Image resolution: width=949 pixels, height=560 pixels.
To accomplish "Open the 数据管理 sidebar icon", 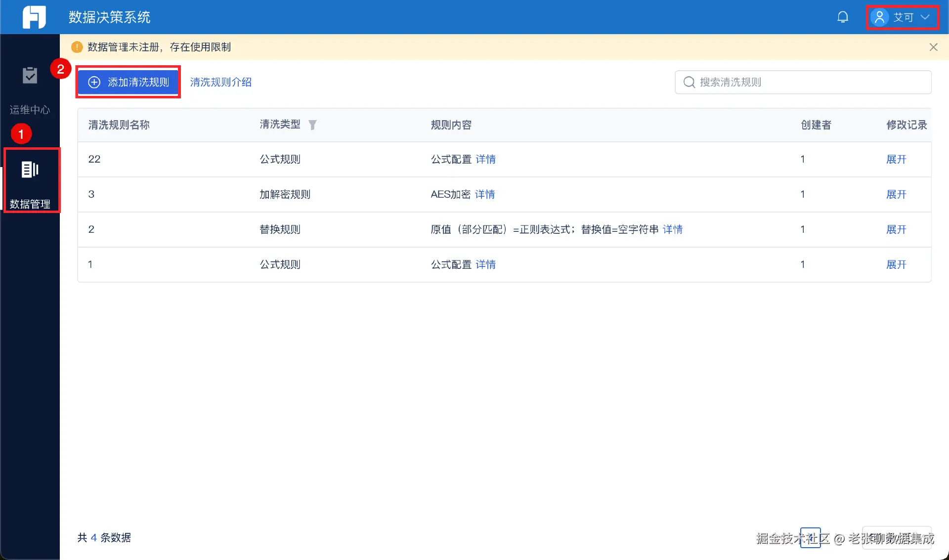I will [30, 170].
